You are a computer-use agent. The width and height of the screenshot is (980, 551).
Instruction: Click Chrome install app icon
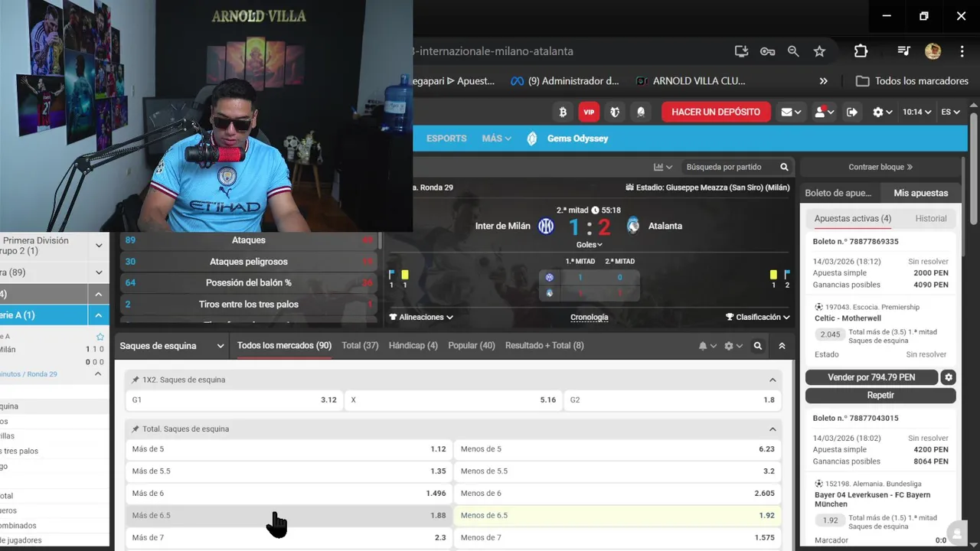741,51
